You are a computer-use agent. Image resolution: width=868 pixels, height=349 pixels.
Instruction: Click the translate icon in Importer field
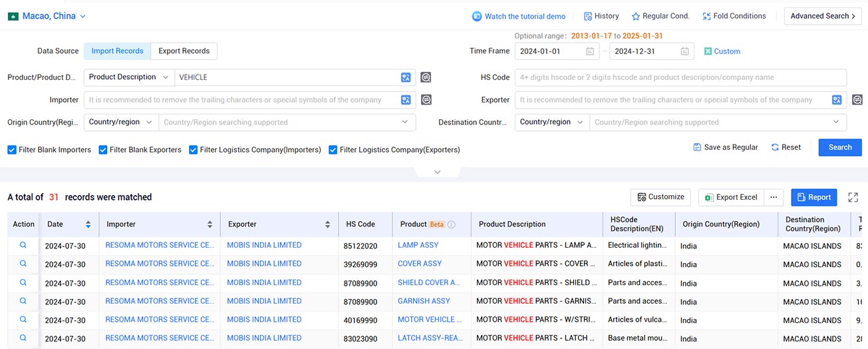(x=406, y=100)
